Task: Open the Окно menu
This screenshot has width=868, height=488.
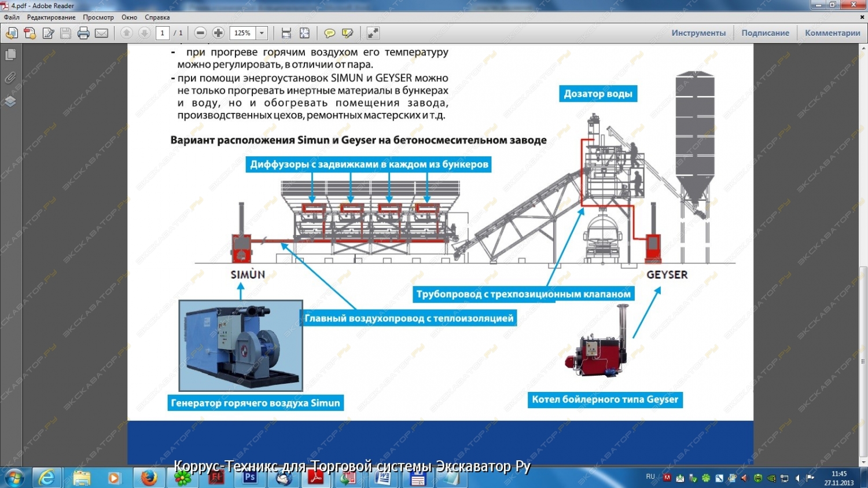Action: pyautogui.click(x=130, y=17)
